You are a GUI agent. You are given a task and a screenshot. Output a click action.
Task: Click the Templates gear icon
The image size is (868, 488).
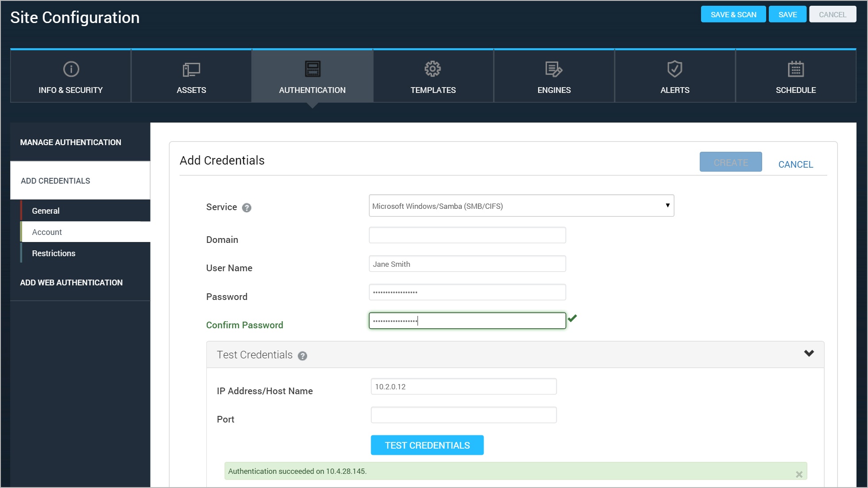pyautogui.click(x=433, y=69)
